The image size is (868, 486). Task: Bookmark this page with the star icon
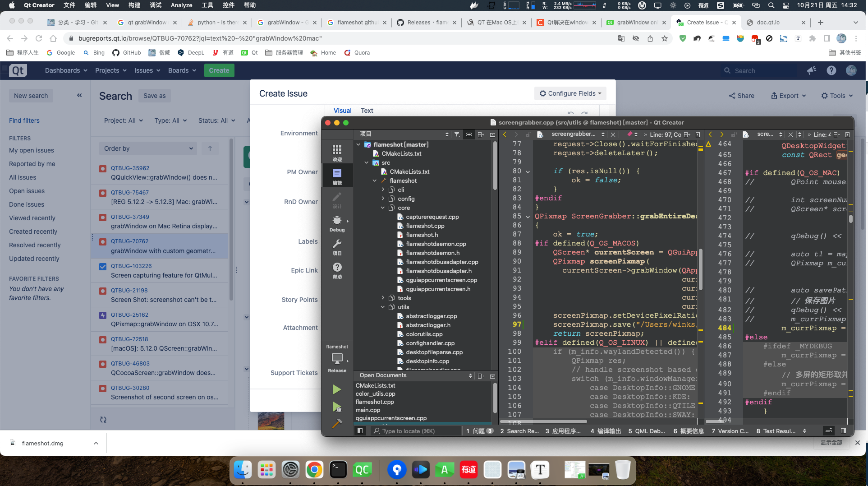[664, 38]
